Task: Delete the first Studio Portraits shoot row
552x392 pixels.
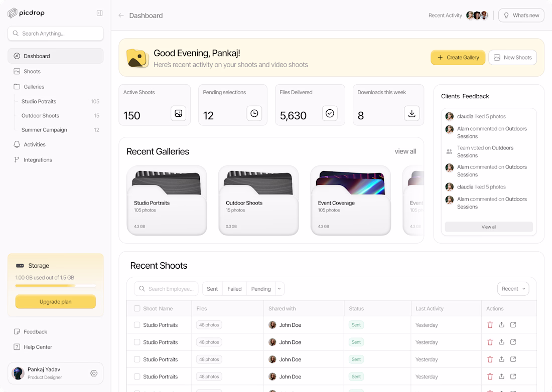Action: [490, 325]
